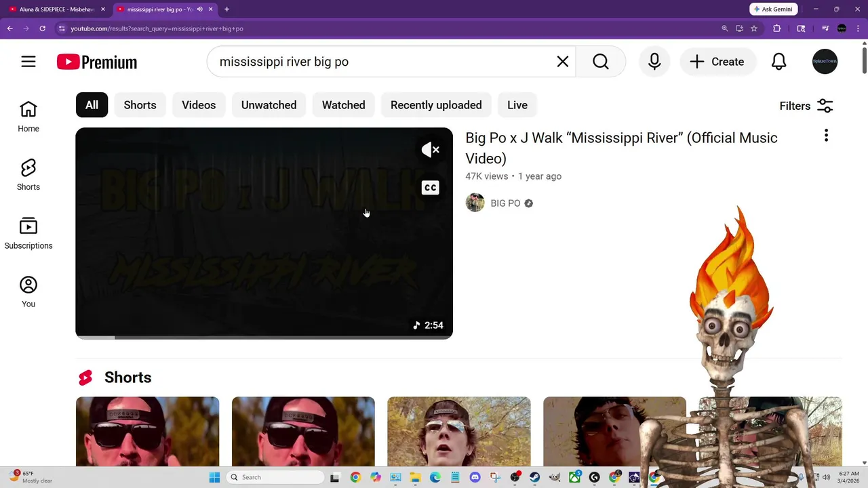Install app icon in address bar

pos(739,28)
